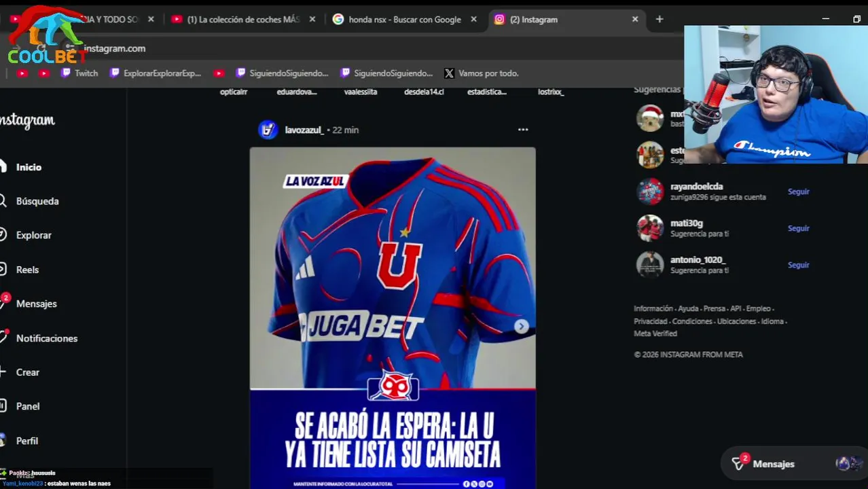Image resolution: width=868 pixels, height=489 pixels.
Task: Go to Inicio in the Instagram sidebar
Action: pos(29,167)
